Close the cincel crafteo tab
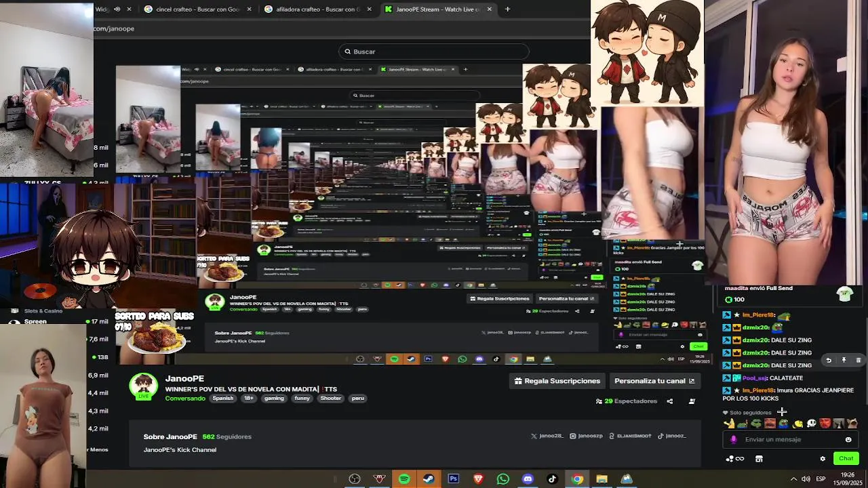The width and height of the screenshot is (868, 488). [x=250, y=9]
